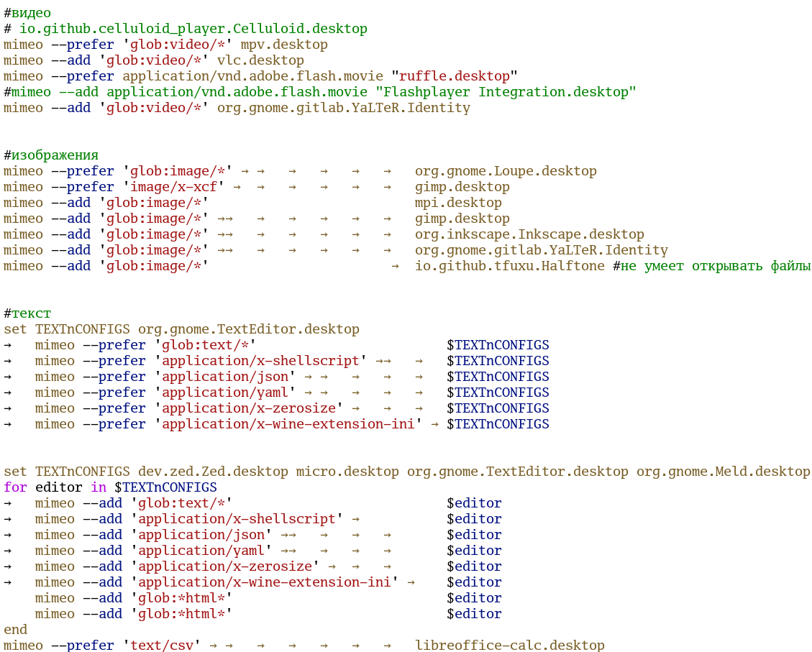
Task: Click 'io.github.tfuxu.Halftone' text
Action: tap(510, 266)
